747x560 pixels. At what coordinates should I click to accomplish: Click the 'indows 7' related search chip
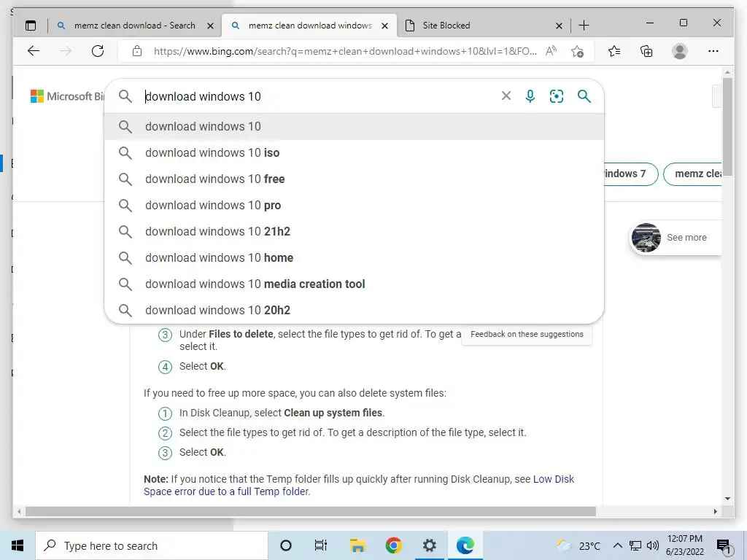coord(630,174)
